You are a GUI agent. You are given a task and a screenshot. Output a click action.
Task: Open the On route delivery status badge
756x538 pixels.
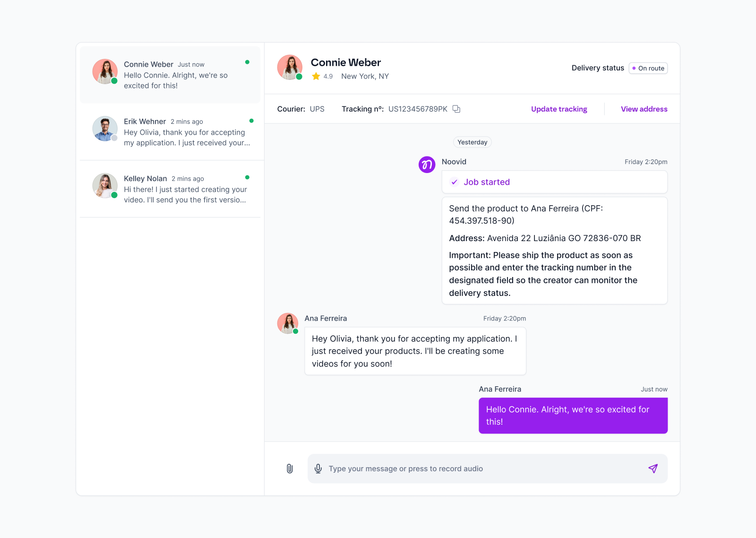648,68
